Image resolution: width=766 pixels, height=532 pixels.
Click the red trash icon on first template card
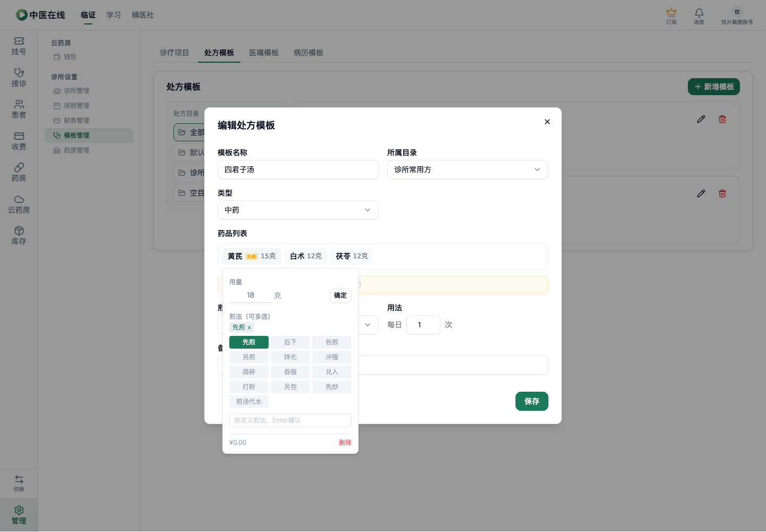[722, 119]
